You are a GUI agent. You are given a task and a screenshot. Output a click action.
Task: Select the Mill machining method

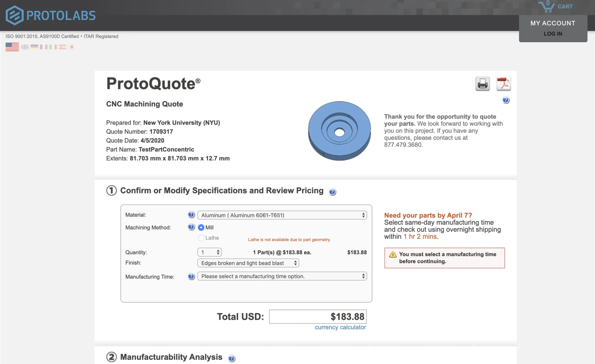tap(201, 227)
